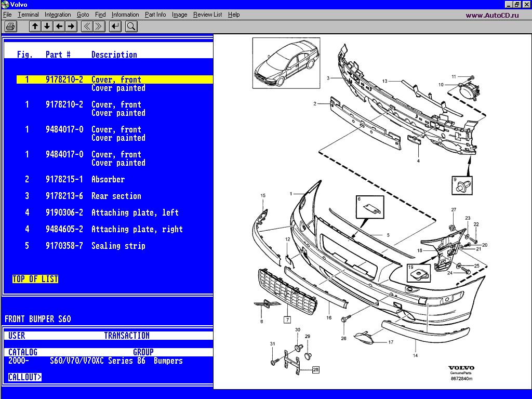Viewport: 532px width, 399px height.
Task: Open the Information menu
Action: [125, 15]
